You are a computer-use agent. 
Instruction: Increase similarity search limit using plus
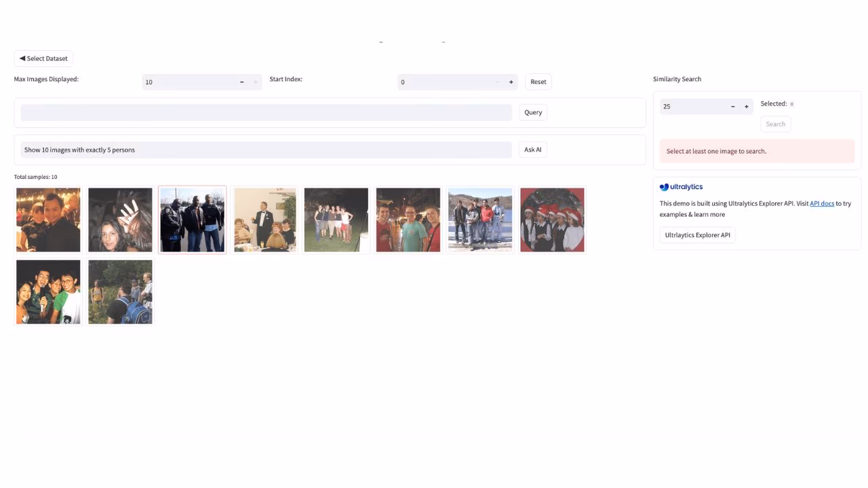tap(746, 106)
